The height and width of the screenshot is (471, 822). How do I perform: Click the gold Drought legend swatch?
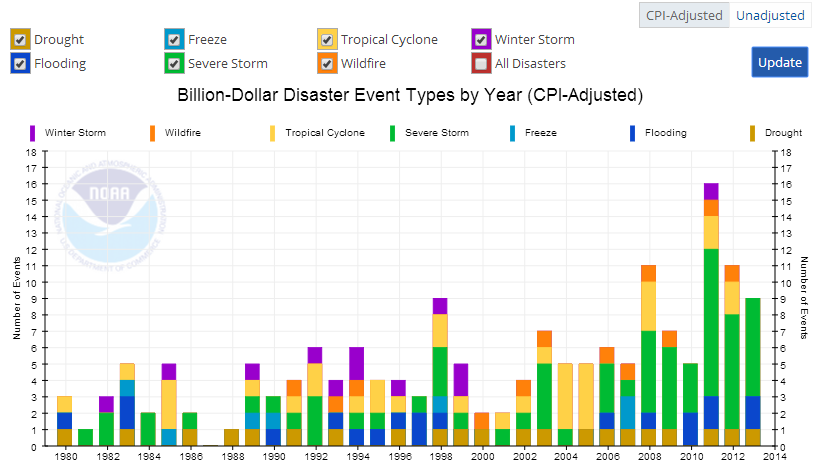[x=753, y=133]
